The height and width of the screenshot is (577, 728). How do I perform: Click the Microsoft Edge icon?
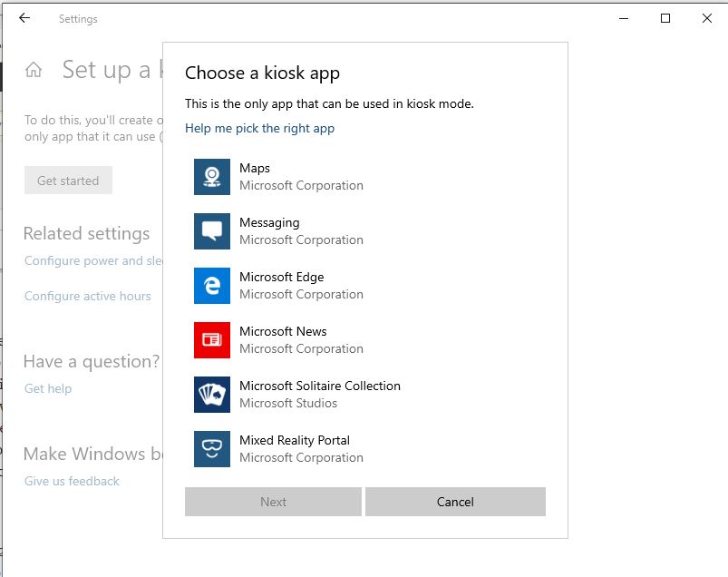[211, 285]
